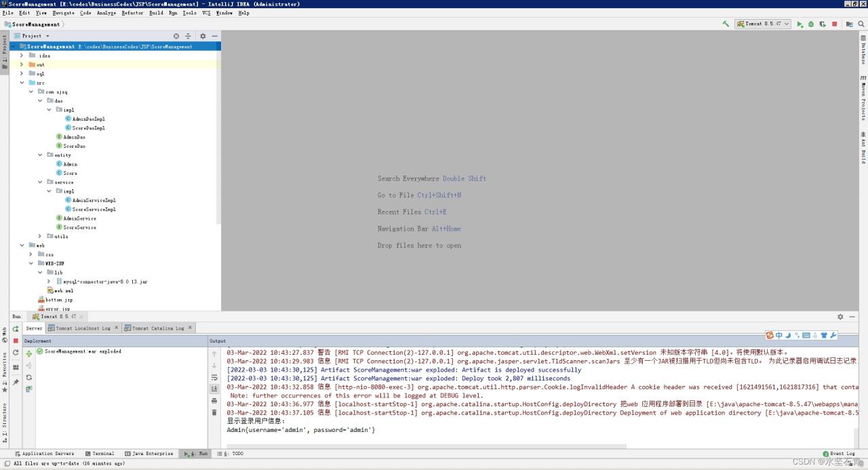Click ScoreManagement breadcrumb in navigation bar
The width and height of the screenshot is (868, 470).
33,24
